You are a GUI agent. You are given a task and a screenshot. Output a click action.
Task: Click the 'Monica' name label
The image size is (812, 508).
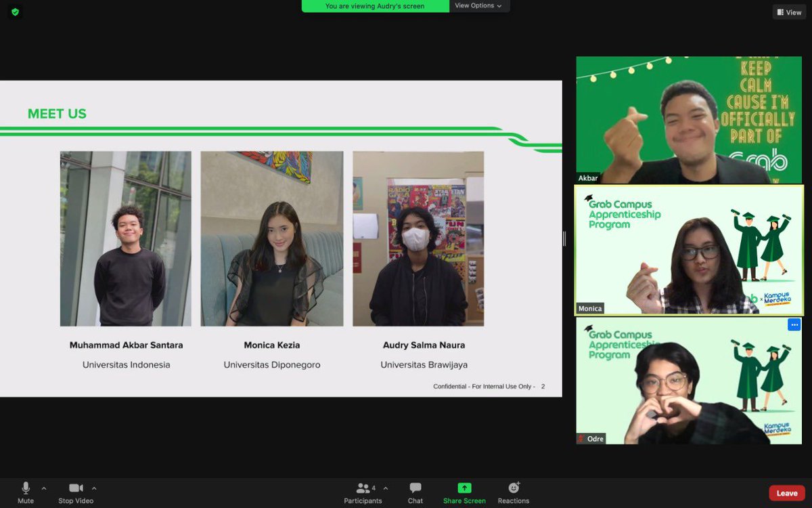(x=590, y=309)
